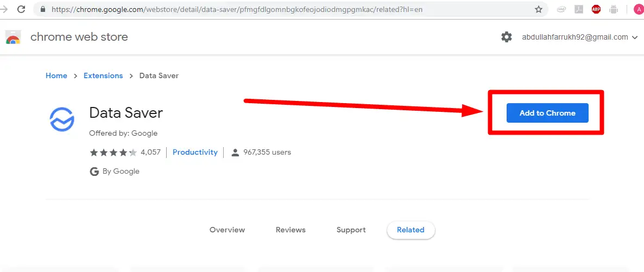Click the Data Saver heading
This screenshot has width=644, height=272.
pyautogui.click(x=126, y=112)
